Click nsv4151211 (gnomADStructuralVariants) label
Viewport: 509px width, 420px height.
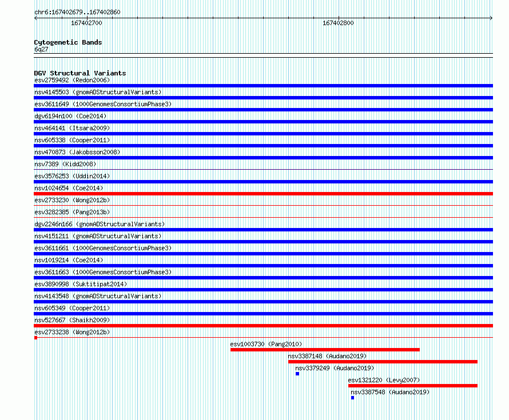point(98,236)
